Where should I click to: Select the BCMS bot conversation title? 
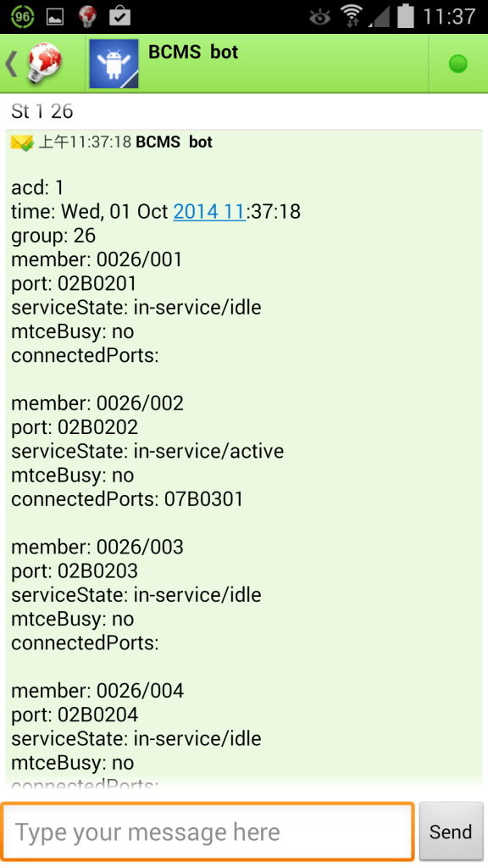tap(191, 53)
